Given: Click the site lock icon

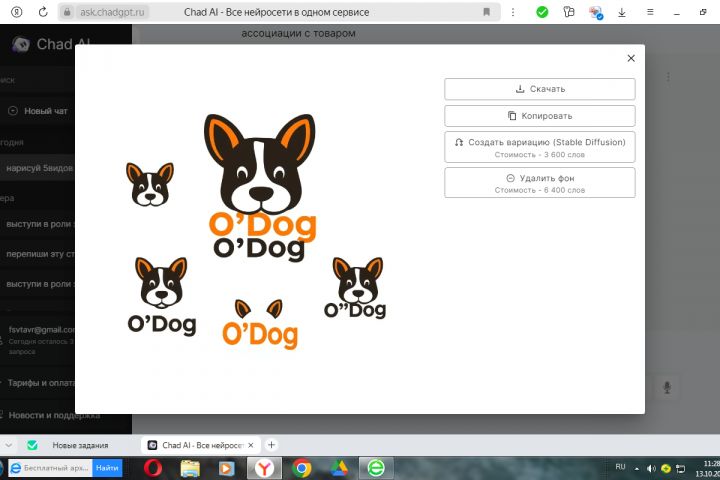Looking at the screenshot, I should (x=67, y=12).
